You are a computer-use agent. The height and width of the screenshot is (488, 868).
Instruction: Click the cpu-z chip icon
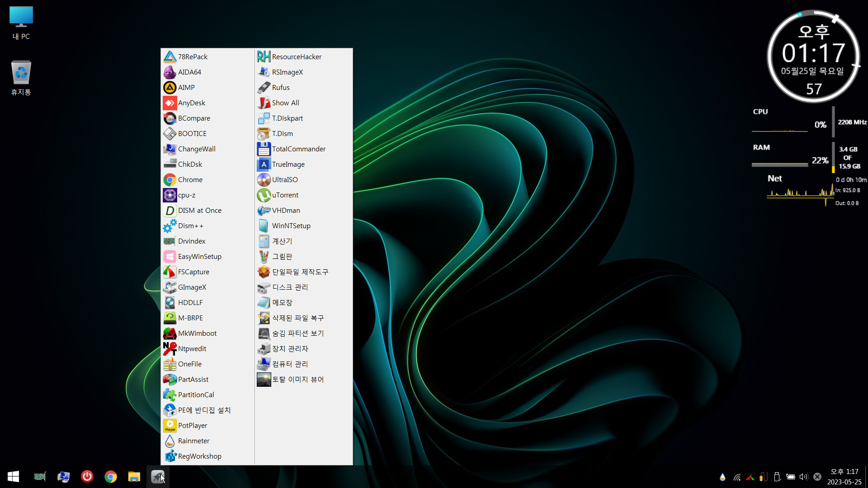(x=170, y=195)
